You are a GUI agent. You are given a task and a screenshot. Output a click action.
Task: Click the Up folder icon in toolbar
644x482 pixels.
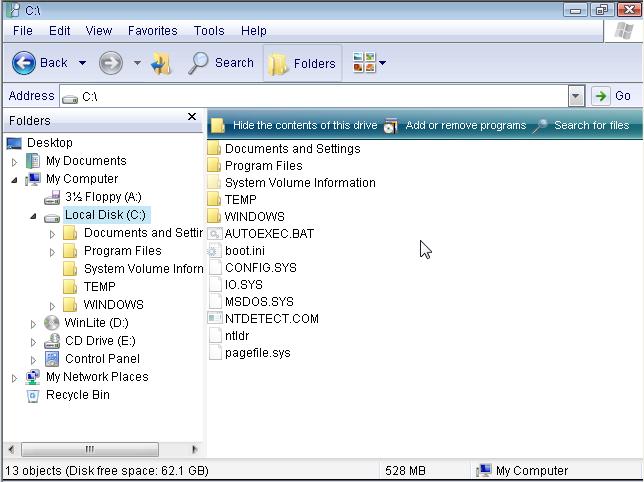click(x=161, y=63)
